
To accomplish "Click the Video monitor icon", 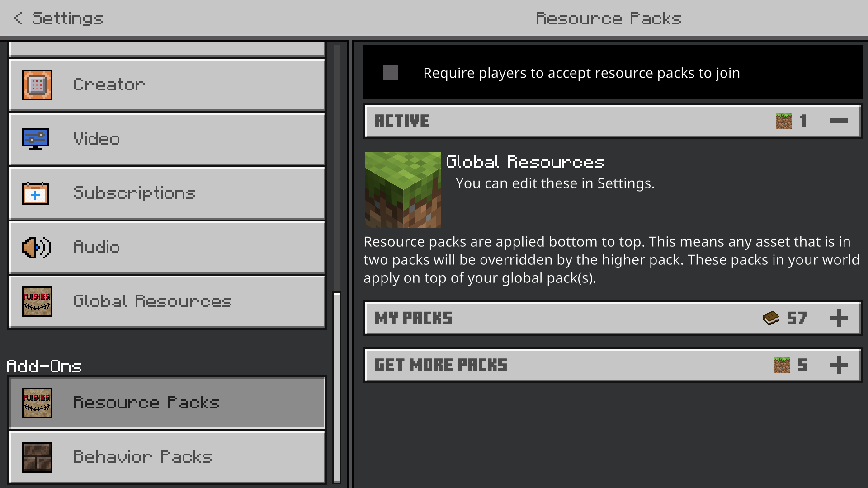I will click(x=35, y=139).
